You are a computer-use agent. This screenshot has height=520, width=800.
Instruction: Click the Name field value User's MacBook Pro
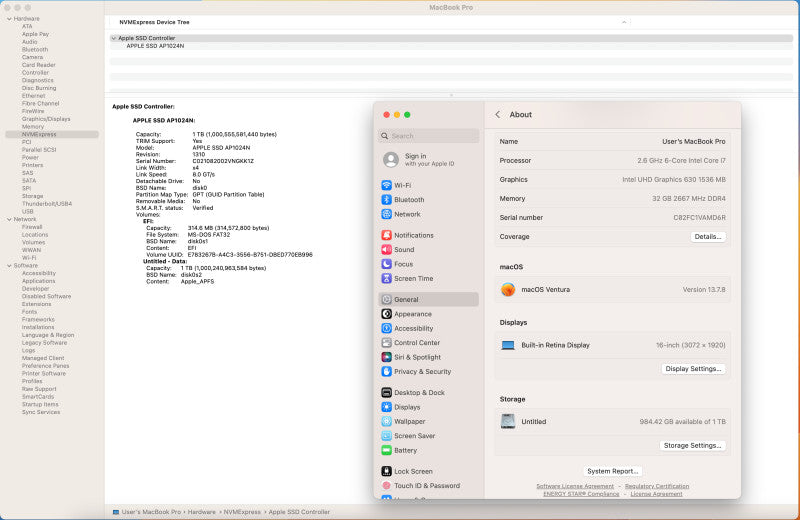point(693,142)
